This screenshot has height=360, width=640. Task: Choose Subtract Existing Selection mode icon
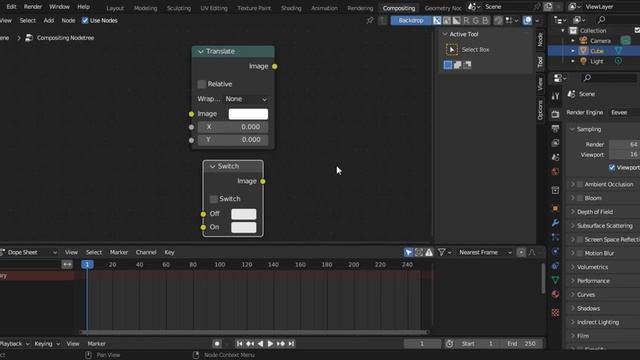(467, 65)
